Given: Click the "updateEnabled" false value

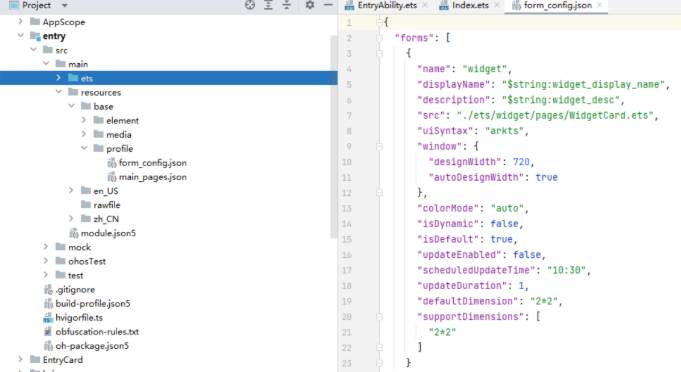Looking at the screenshot, I should [x=527, y=254].
